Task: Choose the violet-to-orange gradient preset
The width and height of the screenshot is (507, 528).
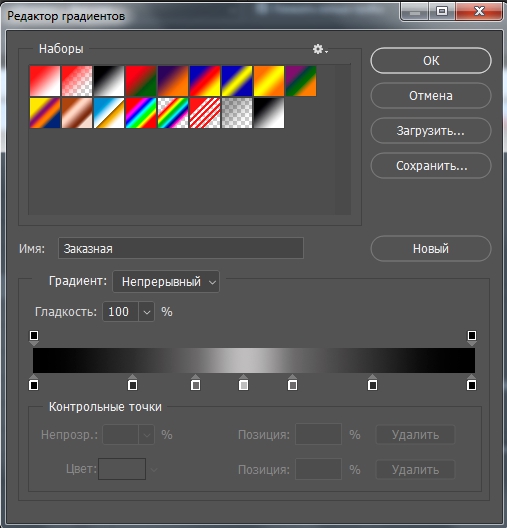Action: click(173, 81)
